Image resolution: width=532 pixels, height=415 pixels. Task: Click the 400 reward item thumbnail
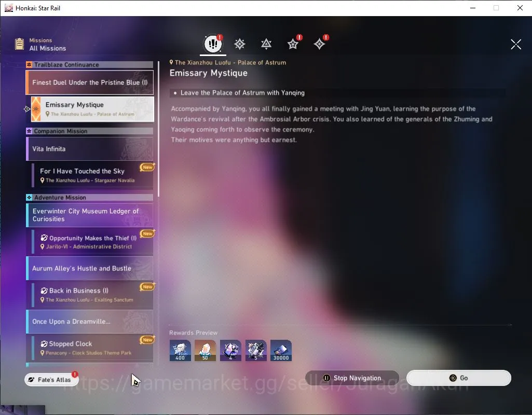point(180,350)
